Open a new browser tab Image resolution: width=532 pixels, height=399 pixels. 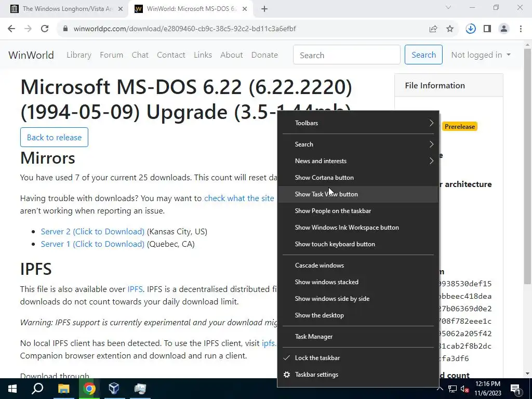pos(264,9)
